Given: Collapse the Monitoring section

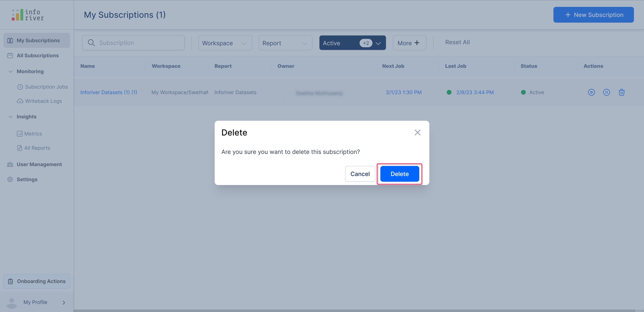Looking at the screenshot, I should (11, 72).
